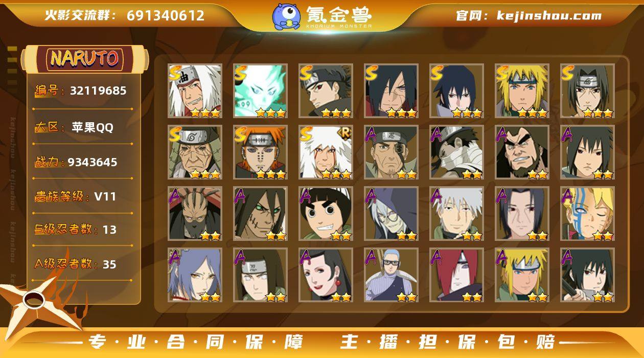
Task: Click the bowl-cut grinning ninja portrait
Action: 326,214
